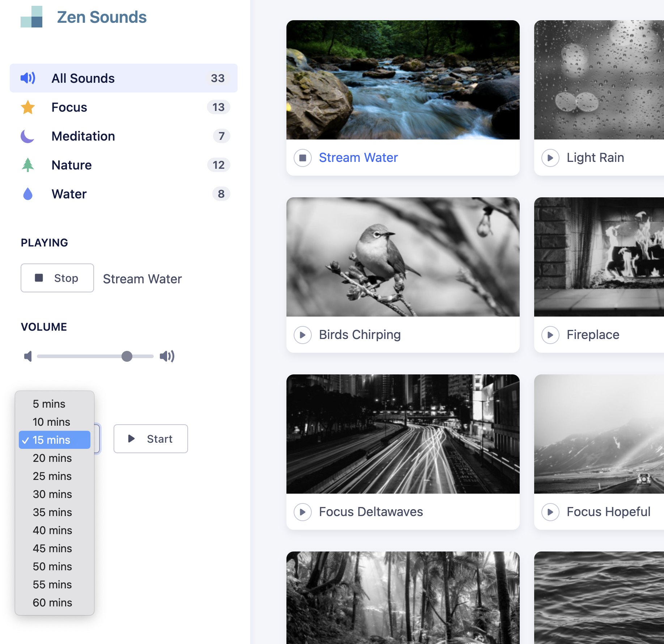Viewport: 664px width, 644px height.
Task: Switch to the Water sounds category
Action: [69, 194]
